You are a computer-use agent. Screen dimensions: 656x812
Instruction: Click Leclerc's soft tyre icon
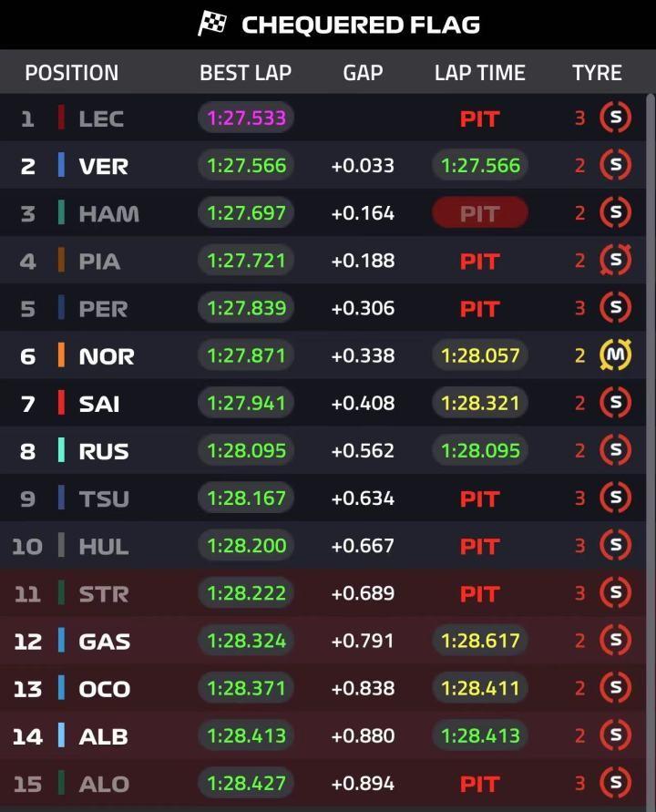(x=616, y=118)
